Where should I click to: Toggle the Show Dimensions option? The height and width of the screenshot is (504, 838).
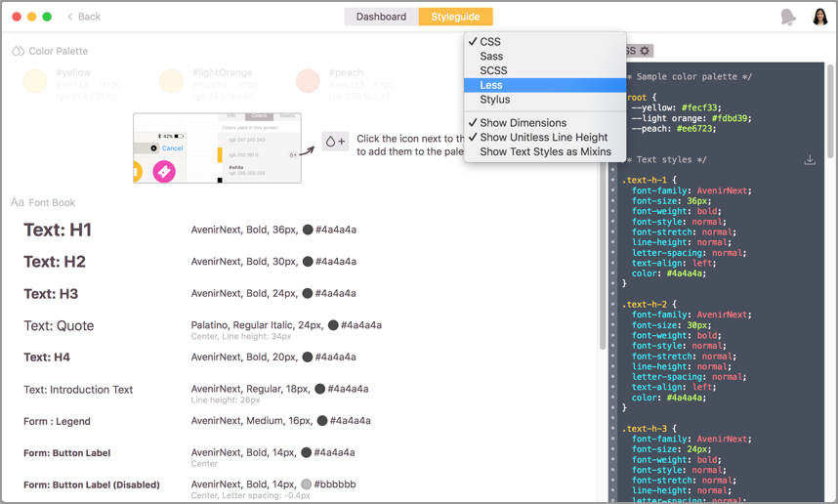[x=523, y=123]
